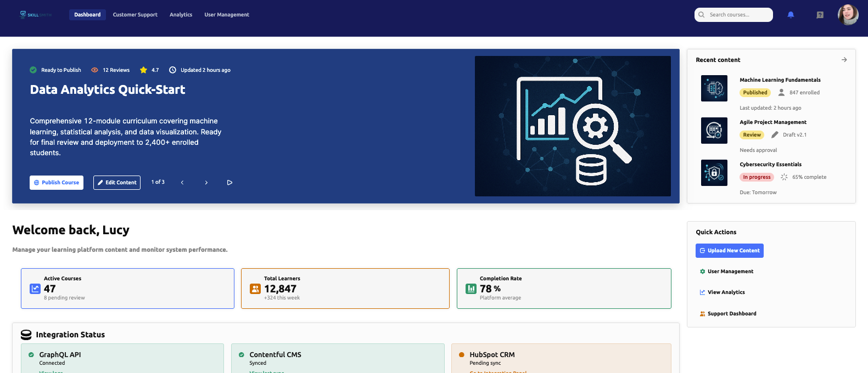The height and width of the screenshot is (373, 868).
Task: Click Upload New Content button
Action: tap(729, 251)
